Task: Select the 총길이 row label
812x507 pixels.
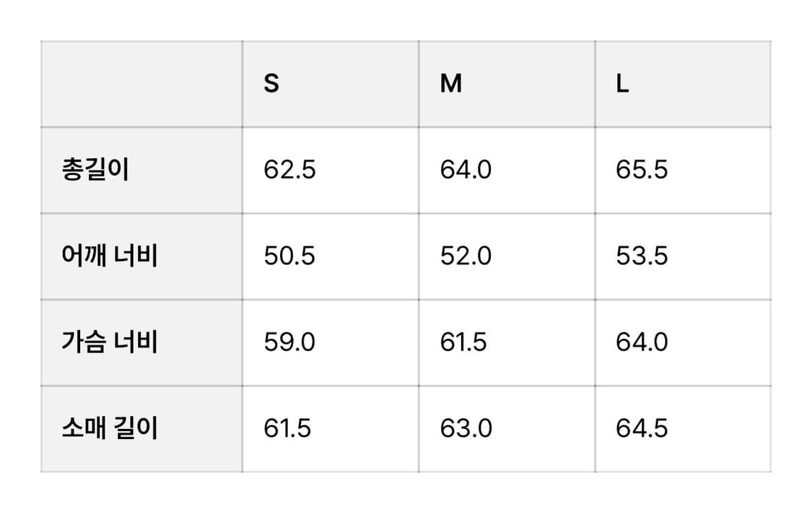Action: [95, 170]
